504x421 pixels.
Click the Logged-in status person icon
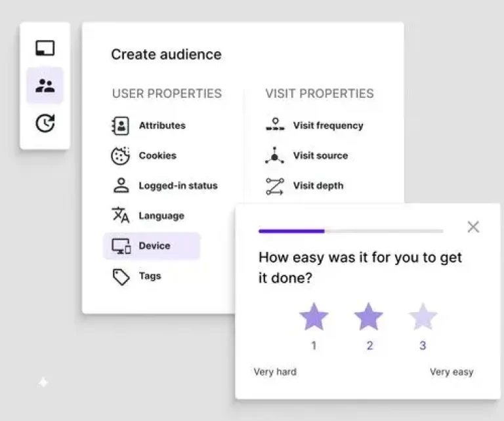point(121,186)
